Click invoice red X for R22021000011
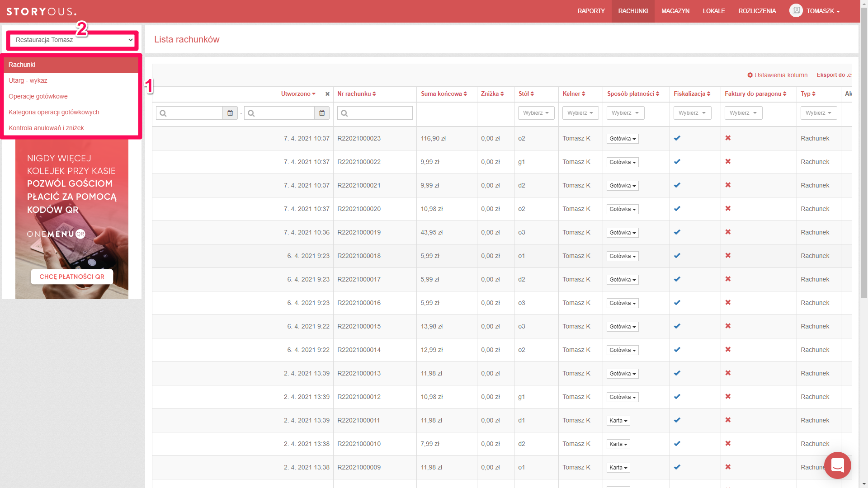The height and width of the screenshot is (488, 868). pos(728,420)
